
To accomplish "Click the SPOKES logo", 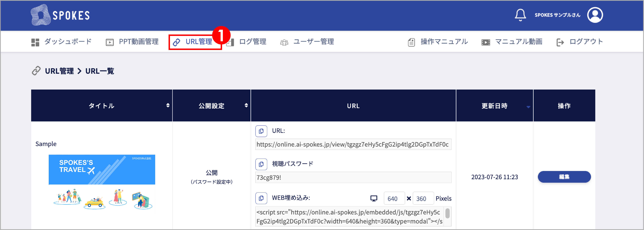I will (60, 15).
